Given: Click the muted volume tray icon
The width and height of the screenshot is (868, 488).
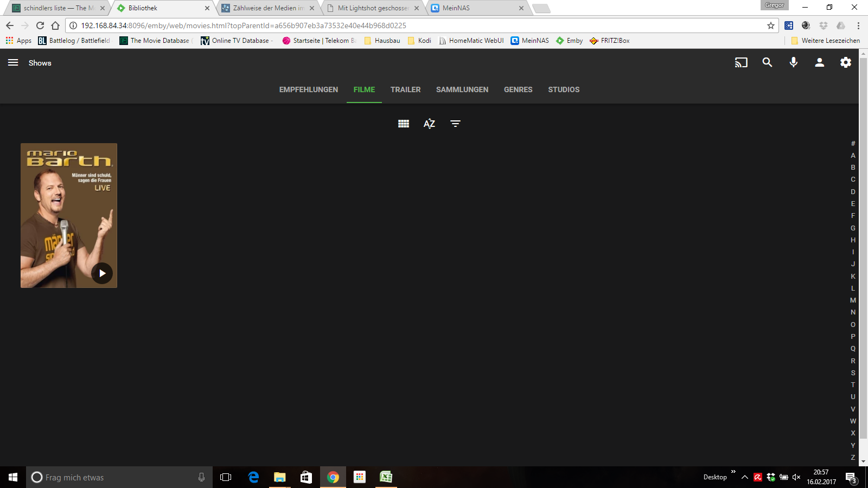Looking at the screenshot, I should 796,477.
